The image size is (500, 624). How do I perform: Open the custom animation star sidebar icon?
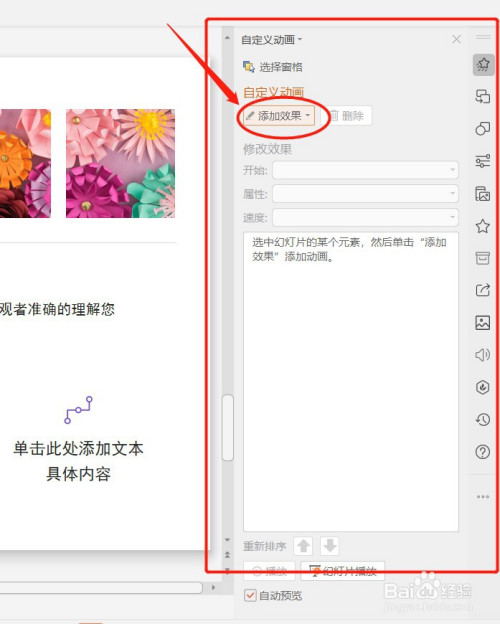483,64
